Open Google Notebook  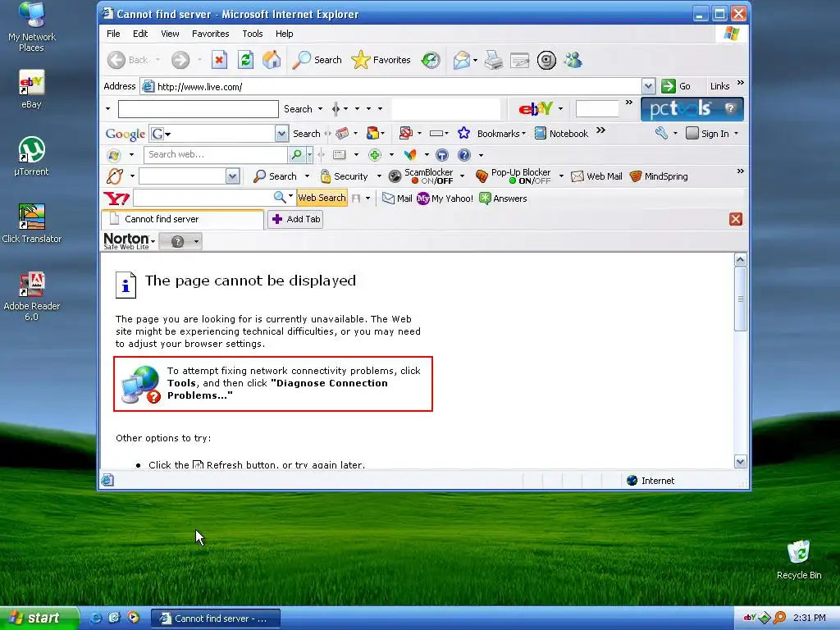pyautogui.click(x=561, y=134)
